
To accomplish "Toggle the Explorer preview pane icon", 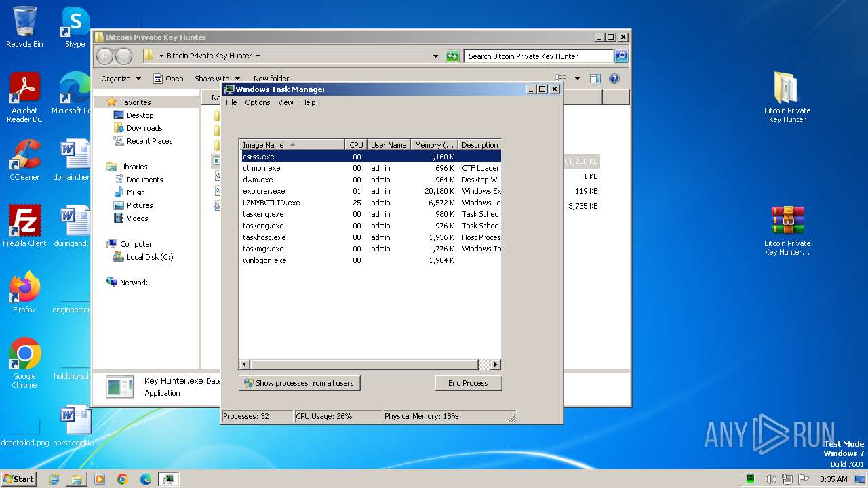I will tap(595, 79).
